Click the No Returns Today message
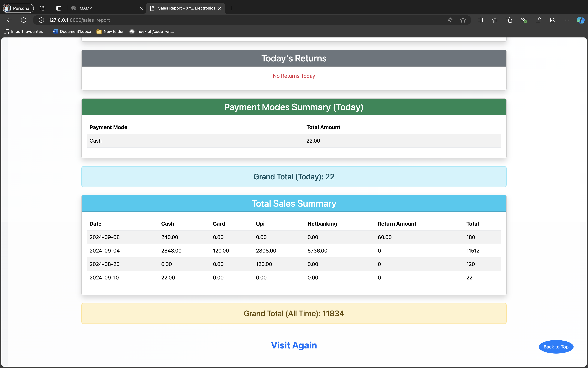The image size is (588, 368). pos(294,76)
